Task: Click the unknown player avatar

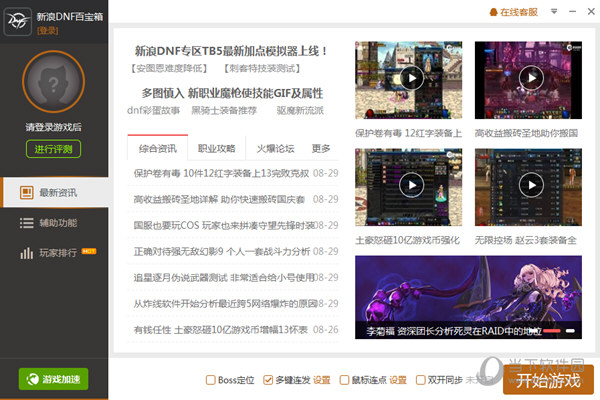Action: click(x=53, y=81)
